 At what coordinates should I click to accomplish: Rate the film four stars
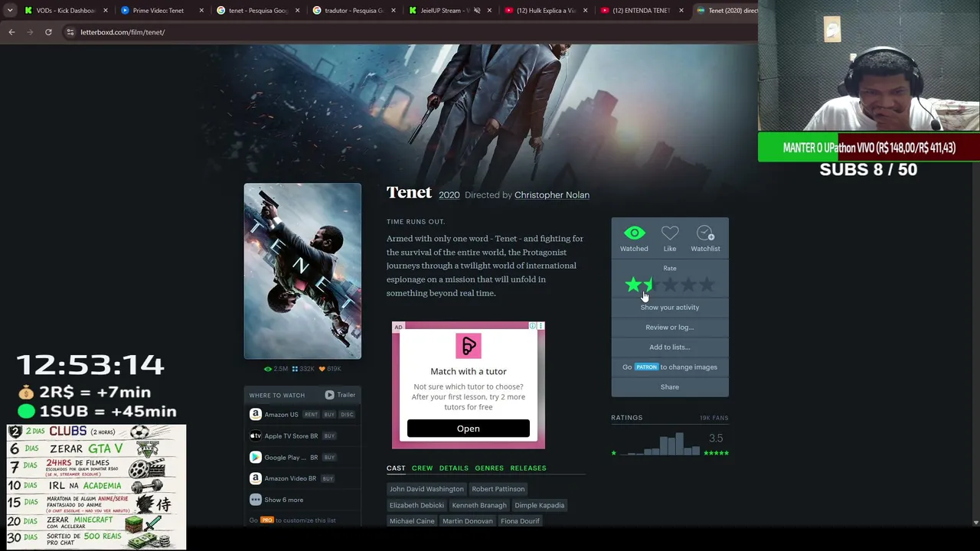[x=688, y=285]
